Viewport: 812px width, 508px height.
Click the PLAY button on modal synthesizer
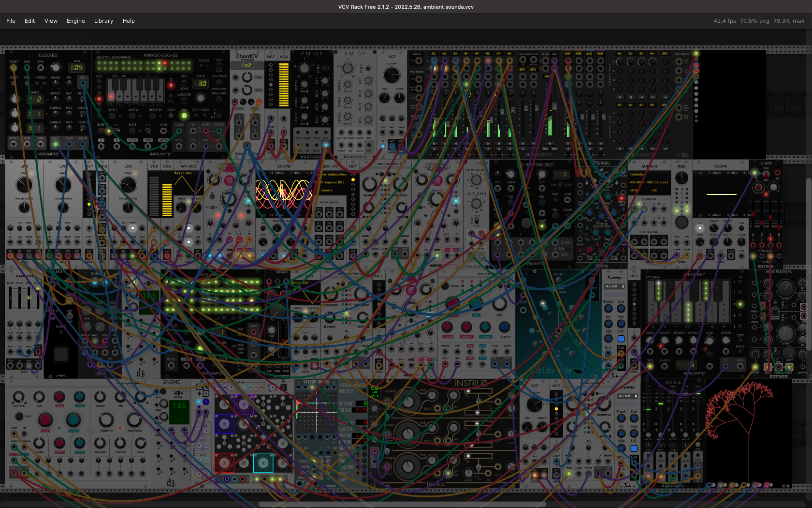coord(19,416)
